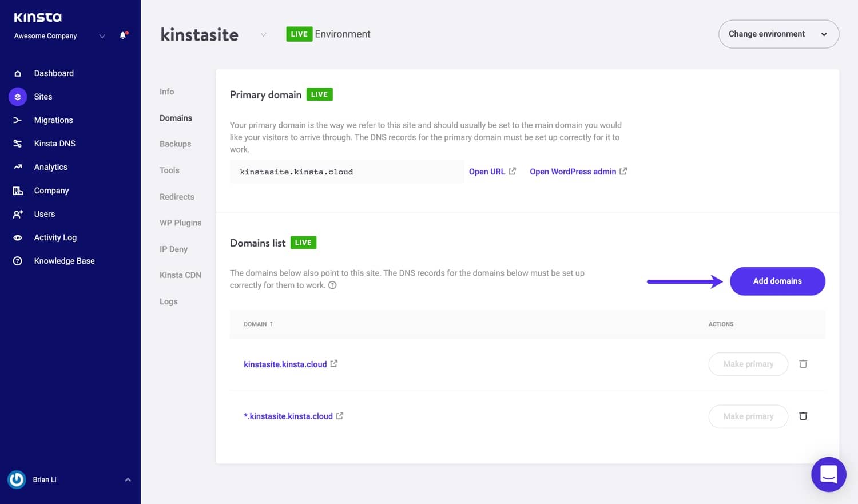Expand the kinstasite site selector chevron

pyautogui.click(x=263, y=35)
